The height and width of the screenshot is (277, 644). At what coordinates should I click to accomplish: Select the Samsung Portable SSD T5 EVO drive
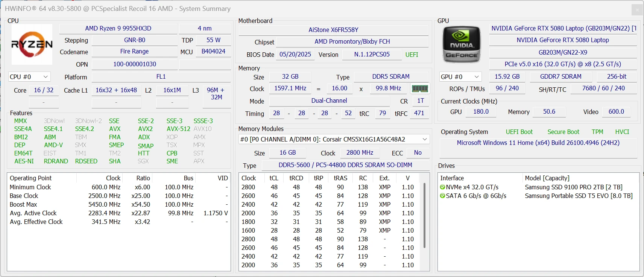[538, 196]
